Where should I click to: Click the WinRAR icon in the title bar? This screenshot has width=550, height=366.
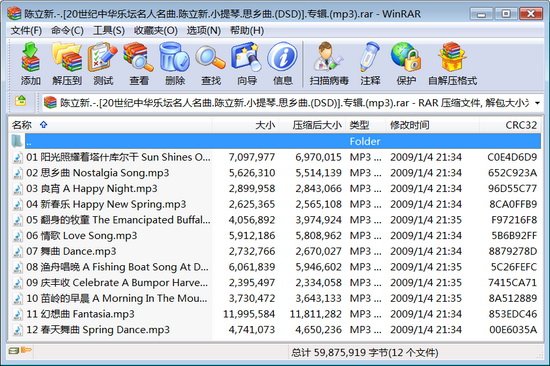click(x=14, y=13)
